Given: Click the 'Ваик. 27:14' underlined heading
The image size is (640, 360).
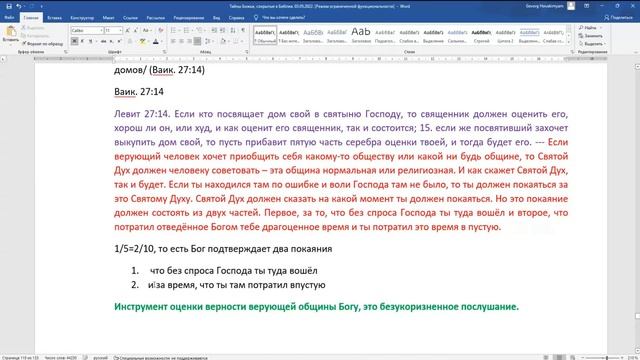Looking at the screenshot, I should click(139, 92).
